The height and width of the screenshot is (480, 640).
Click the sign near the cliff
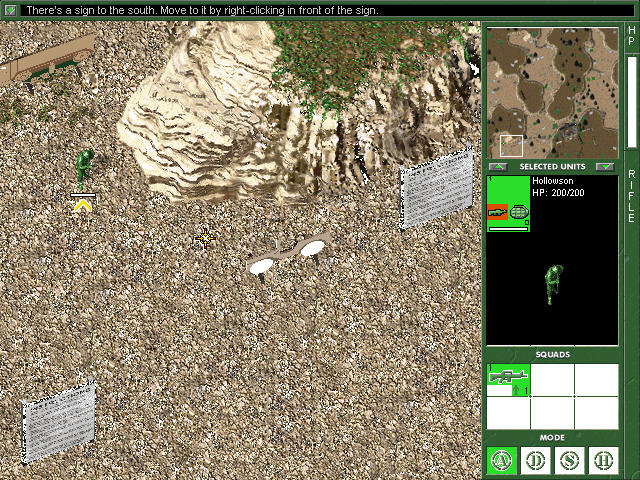point(437,187)
